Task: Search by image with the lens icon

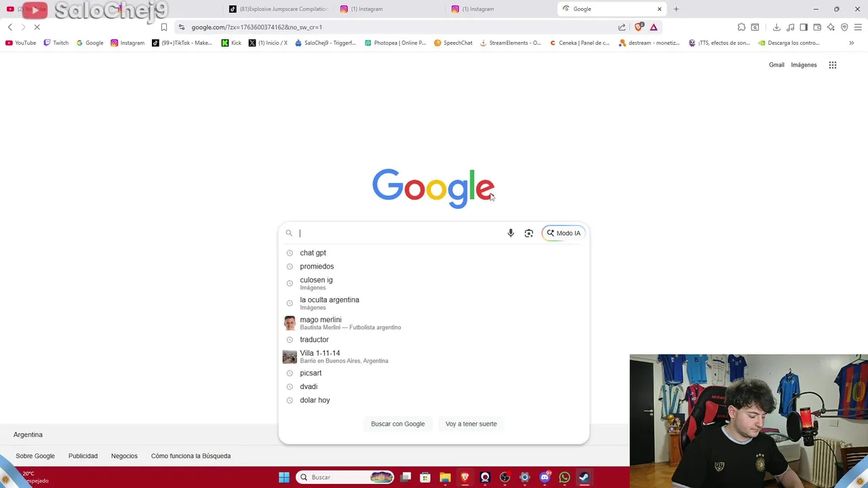Action: point(529,233)
